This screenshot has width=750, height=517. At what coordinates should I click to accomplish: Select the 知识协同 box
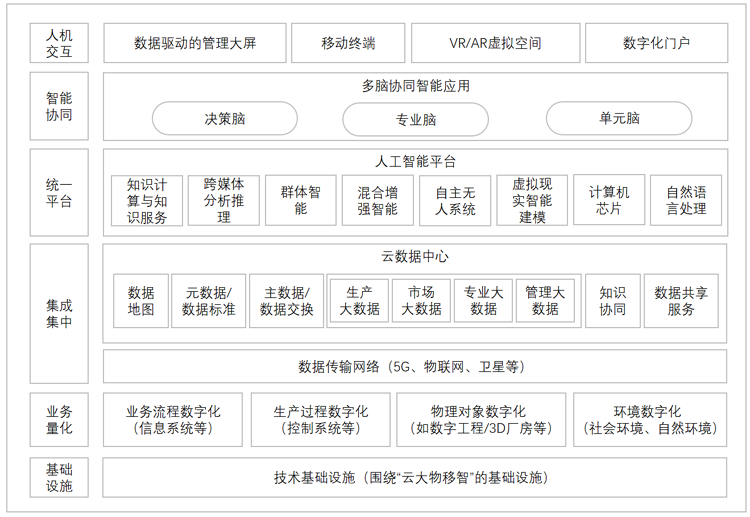(613, 301)
